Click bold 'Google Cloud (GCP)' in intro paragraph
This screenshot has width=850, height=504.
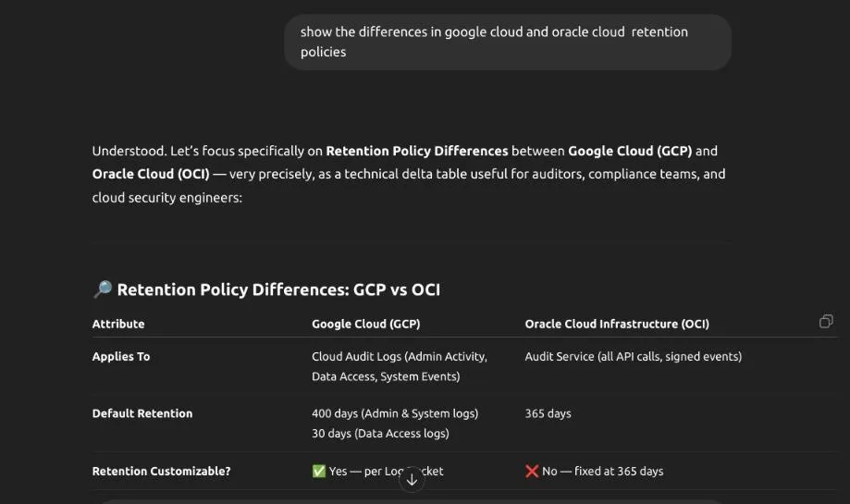pos(630,151)
